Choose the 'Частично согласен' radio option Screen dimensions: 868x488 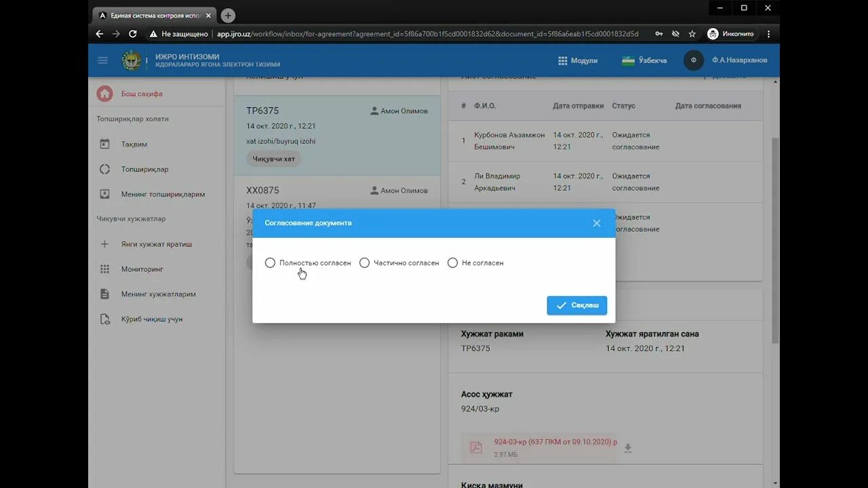click(x=365, y=263)
